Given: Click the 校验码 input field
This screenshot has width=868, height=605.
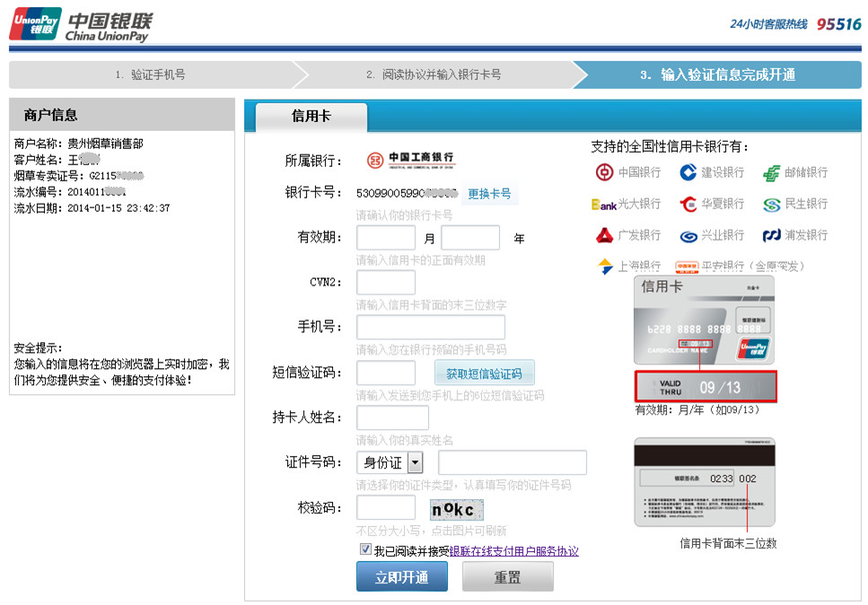Looking at the screenshot, I should coord(386,507).
